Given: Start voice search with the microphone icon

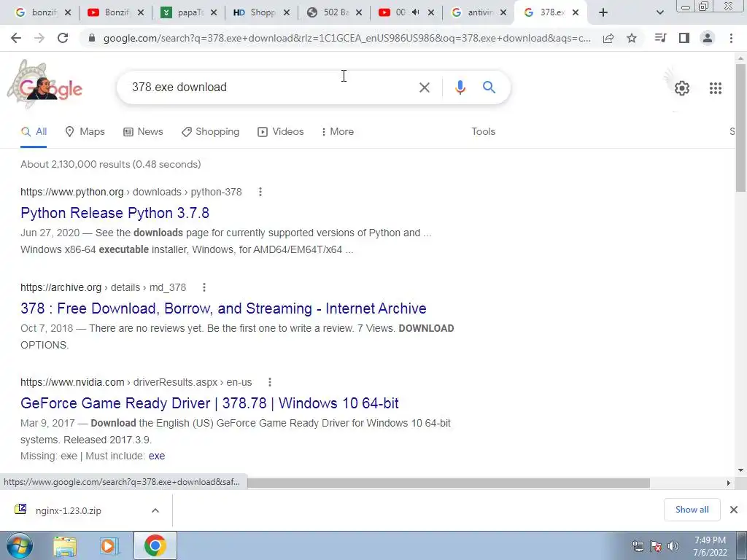Looking at the screenshot, I should point(460,87).
